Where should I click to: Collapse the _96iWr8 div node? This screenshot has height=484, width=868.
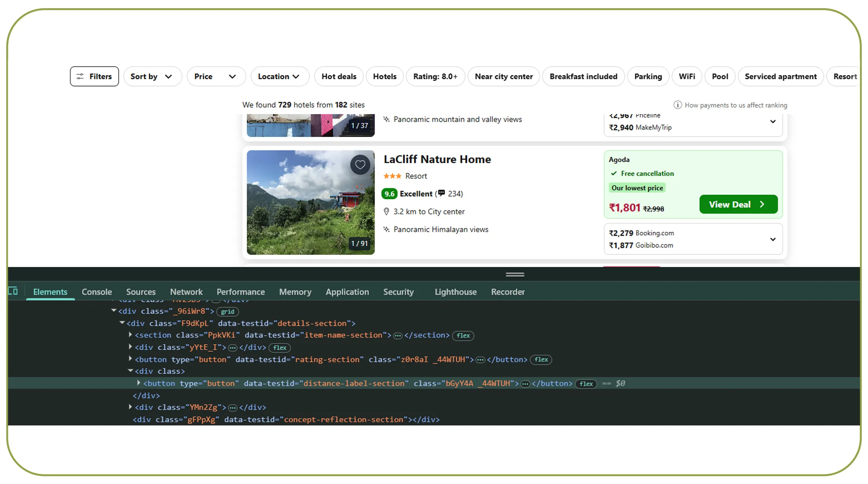(x=114, y=311)
